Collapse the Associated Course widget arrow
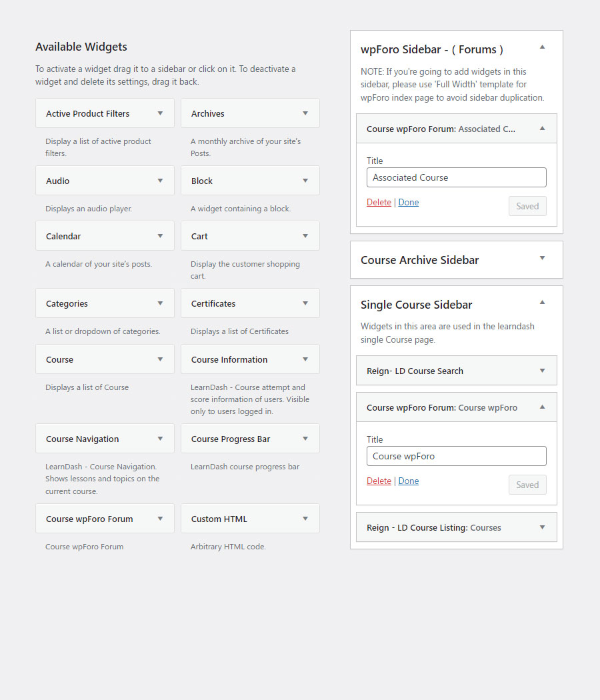Image resolution: width=600 pixels, height=700 pixels. (543, 129)
